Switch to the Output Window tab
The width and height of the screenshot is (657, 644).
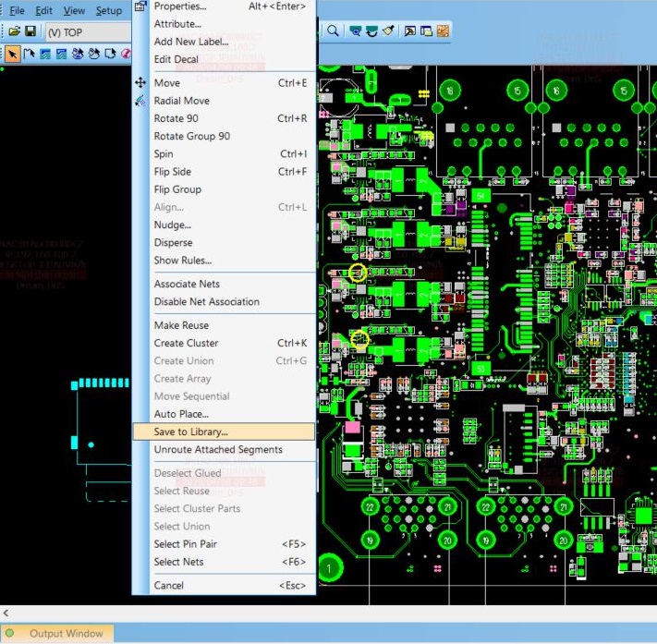pyautogui.click(x=57, y=633)
